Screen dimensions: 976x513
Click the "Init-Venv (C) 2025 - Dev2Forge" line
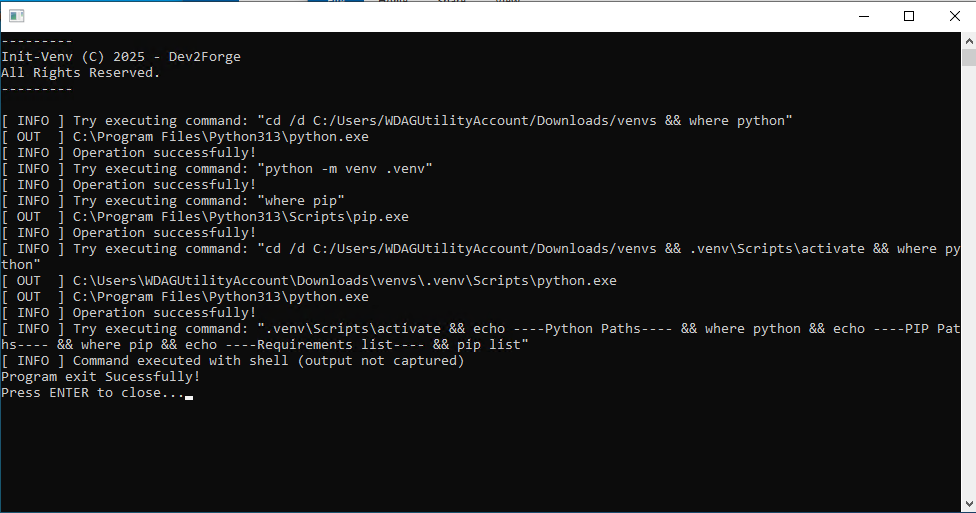point(121,57)
